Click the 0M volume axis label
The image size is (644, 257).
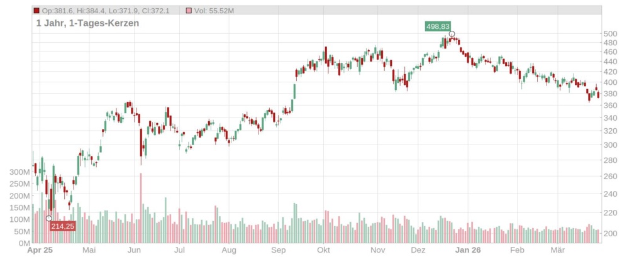pos(25,243)
